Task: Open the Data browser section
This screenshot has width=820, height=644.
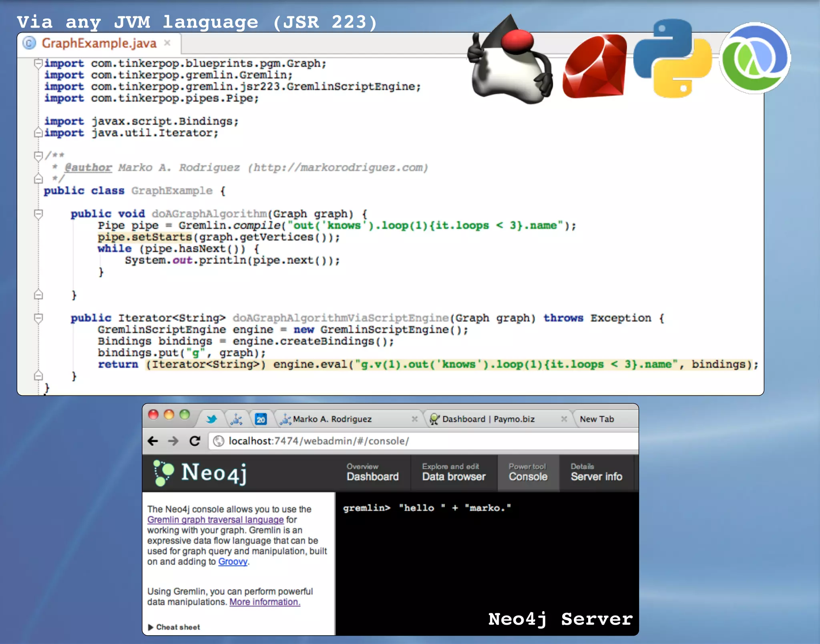Action: tap(454, 473)
